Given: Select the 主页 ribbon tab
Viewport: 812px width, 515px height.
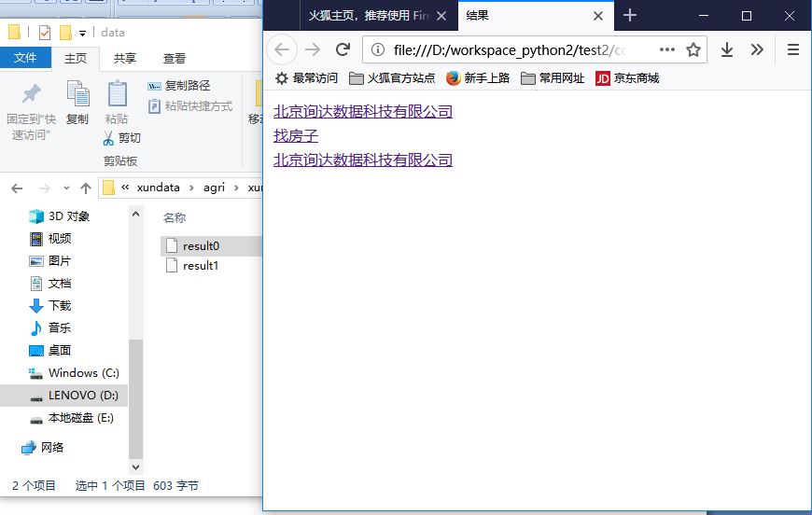Looking at the screenshot, I should point(76,58).
